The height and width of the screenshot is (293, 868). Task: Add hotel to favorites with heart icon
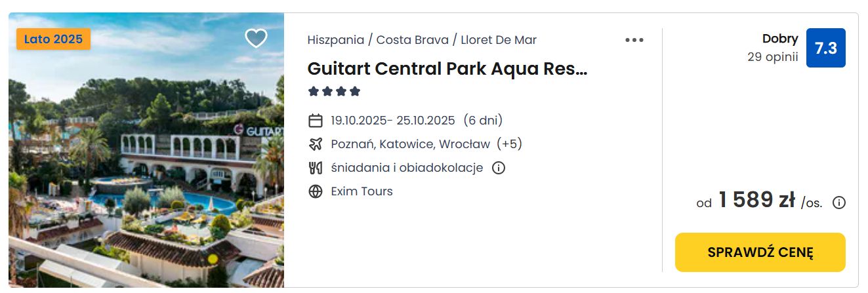pos(256,38)
